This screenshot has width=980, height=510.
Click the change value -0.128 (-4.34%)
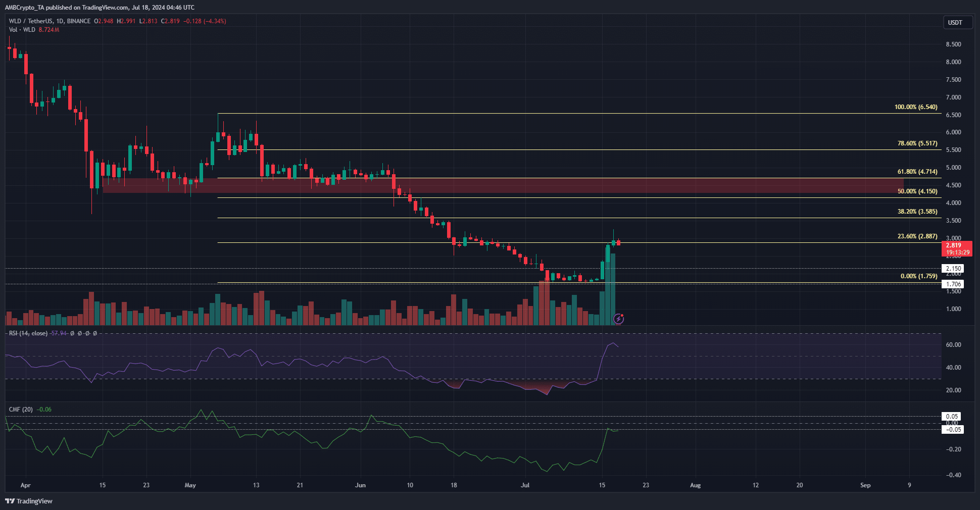(x=205, y=21)
